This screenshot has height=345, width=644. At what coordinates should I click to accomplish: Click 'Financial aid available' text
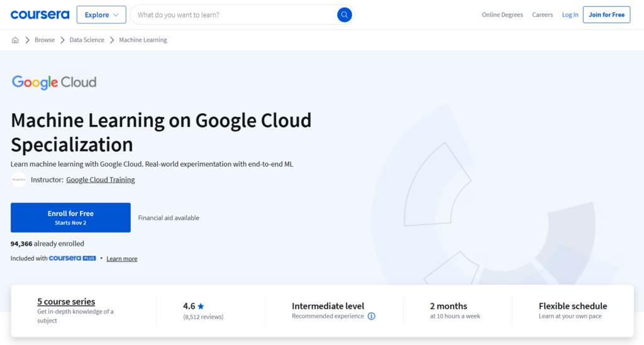pyautogui.click(x=169, y=218)
